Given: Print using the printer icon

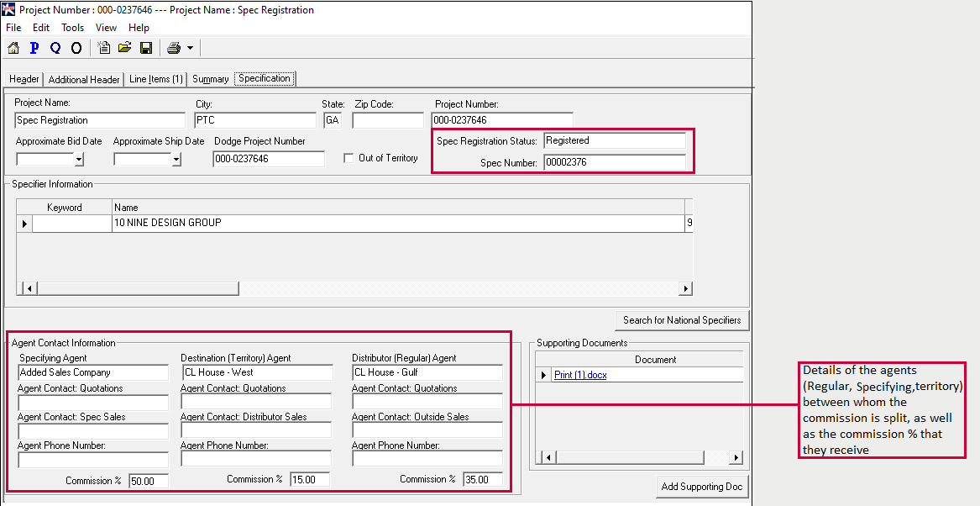Looking at the screenshot, I should coord(174,48).
